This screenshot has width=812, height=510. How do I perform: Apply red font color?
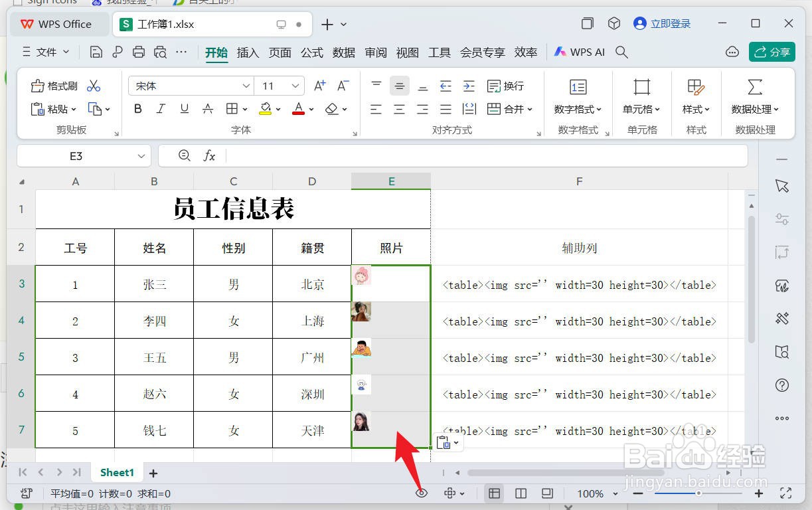coord(299,109)
